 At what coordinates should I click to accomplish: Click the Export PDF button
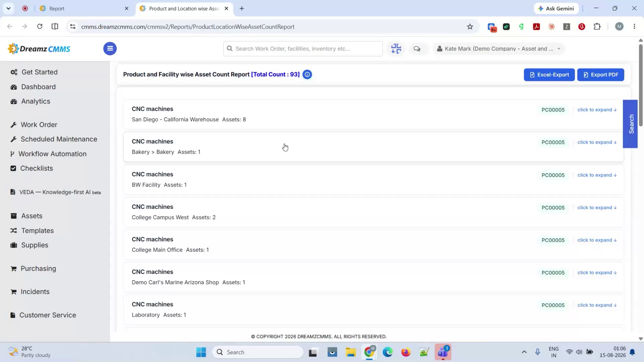tap(601, 75)
